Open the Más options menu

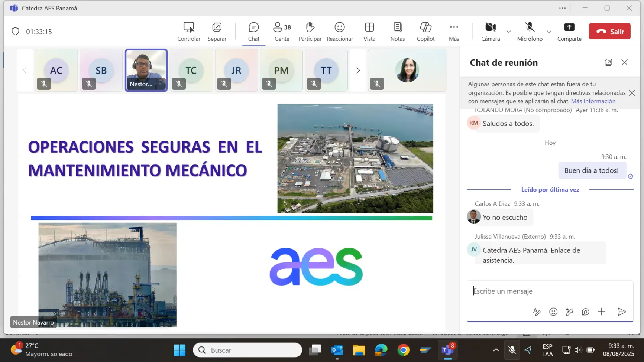coord(454,31)
